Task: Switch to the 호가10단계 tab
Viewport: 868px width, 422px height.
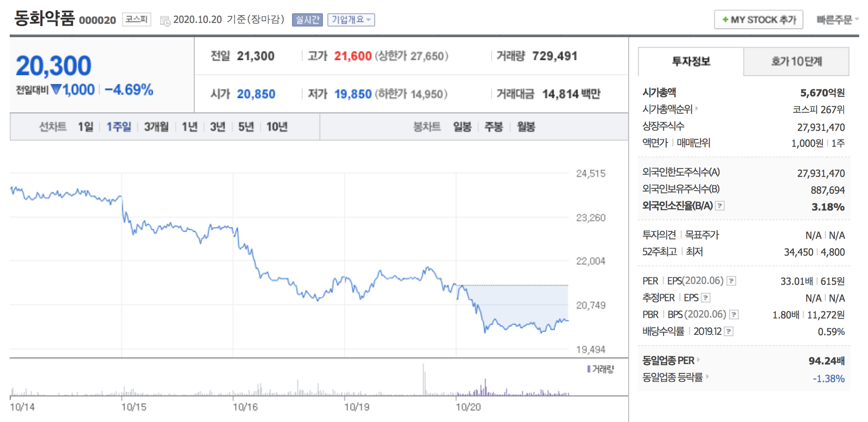Action: (x=796, y=61)
